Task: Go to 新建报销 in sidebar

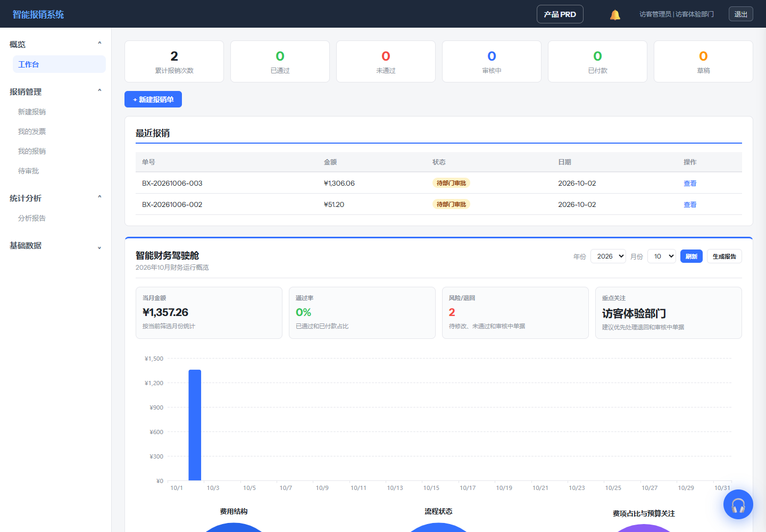Action: coord(59,112)
